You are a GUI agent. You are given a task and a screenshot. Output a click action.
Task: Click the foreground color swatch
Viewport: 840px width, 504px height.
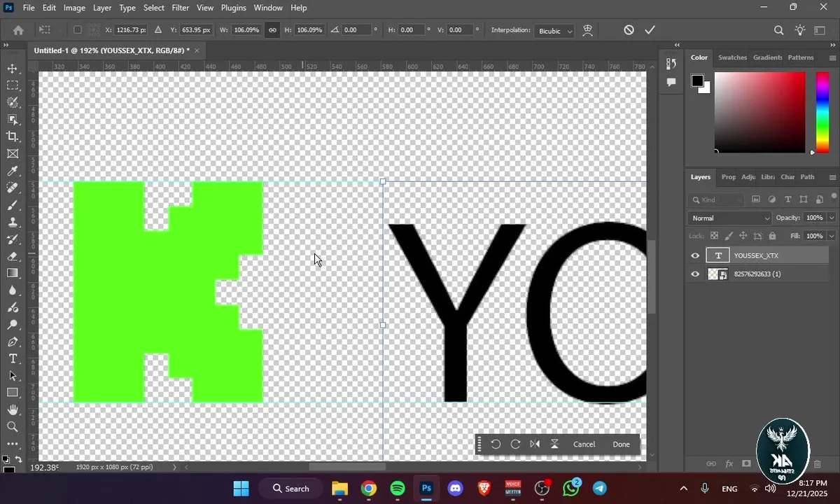(x=697, y=80)
